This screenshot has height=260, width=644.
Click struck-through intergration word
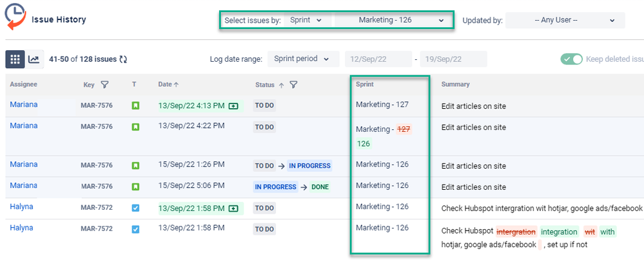516,232
